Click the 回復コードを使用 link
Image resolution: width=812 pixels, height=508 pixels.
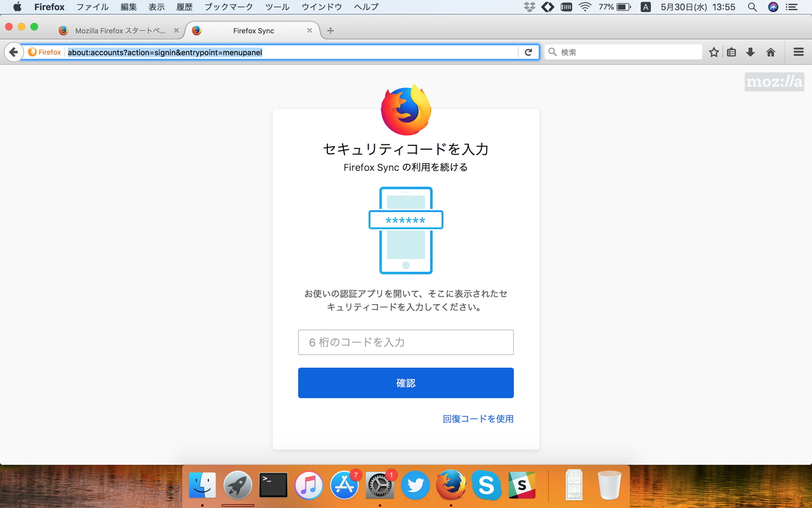tap(479, 418)
